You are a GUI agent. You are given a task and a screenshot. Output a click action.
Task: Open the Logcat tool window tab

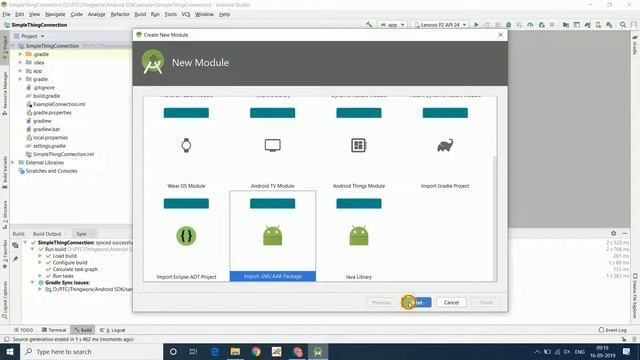pos(113,330)
